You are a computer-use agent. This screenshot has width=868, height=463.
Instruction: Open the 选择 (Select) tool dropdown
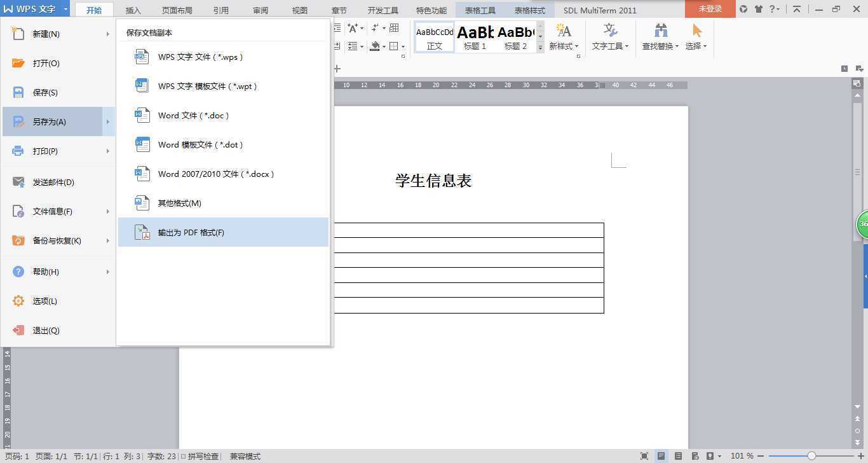point(696,46)
